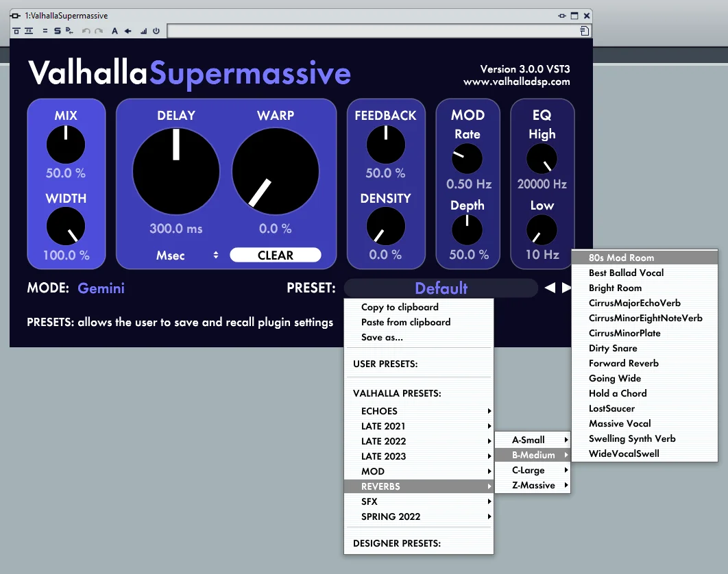This screenshot has width=728, height=574.
Task: Click the redo arrow in the toolbar
Action: [99, 31]
